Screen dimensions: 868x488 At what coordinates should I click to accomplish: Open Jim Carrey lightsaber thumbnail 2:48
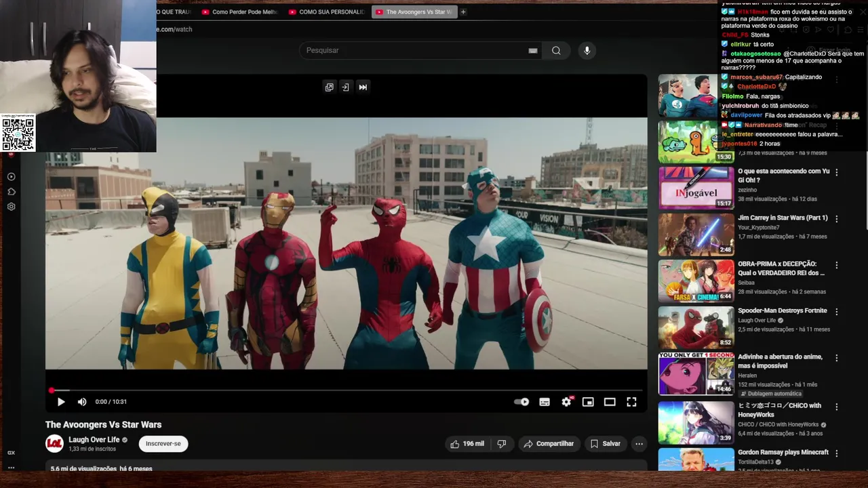(696, 234)
